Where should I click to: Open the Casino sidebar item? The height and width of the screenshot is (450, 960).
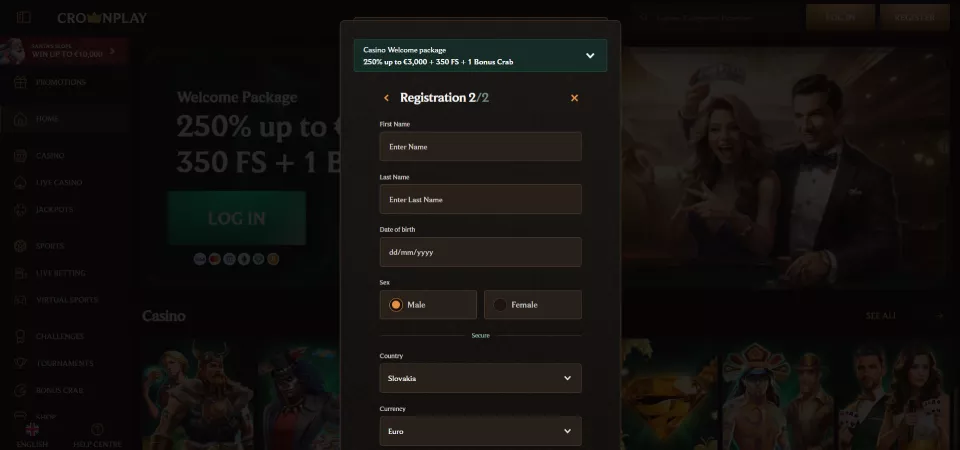coord(64,156)
